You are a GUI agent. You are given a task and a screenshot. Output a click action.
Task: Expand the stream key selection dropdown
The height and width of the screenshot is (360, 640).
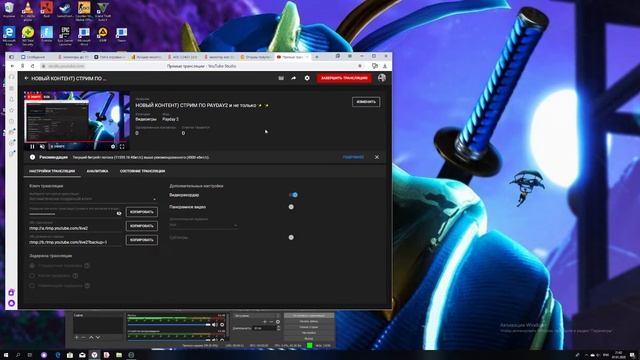pos(154,199)
